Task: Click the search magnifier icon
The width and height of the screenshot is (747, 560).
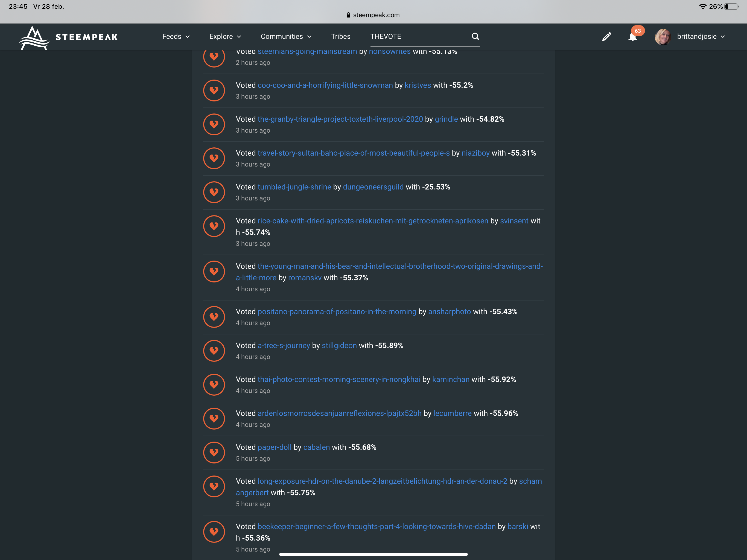Action: [475, 36]
